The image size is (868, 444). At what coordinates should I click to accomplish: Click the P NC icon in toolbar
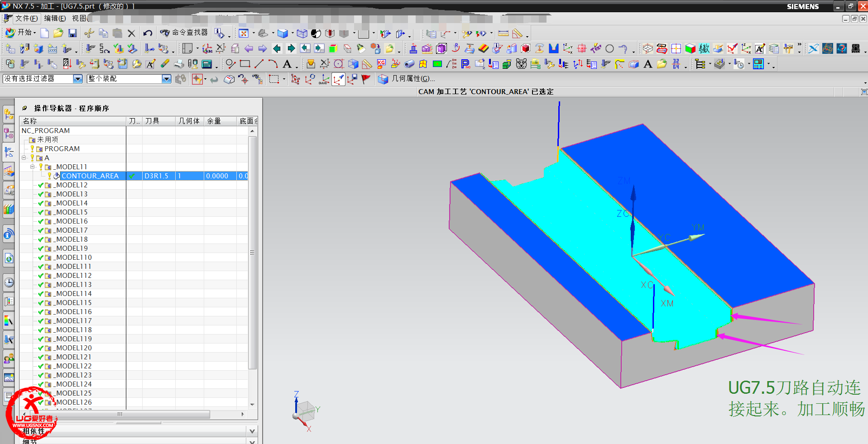465,64
